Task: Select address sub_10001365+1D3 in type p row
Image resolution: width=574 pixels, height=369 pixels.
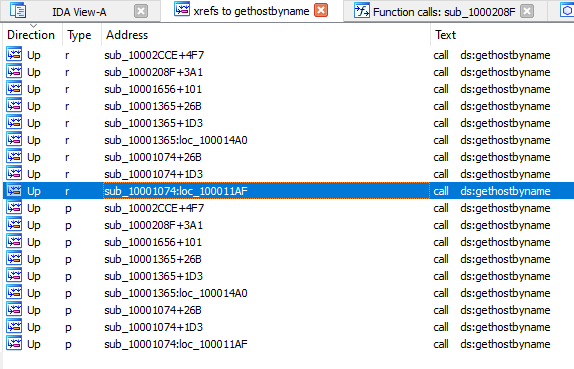Action: [153, 276]
